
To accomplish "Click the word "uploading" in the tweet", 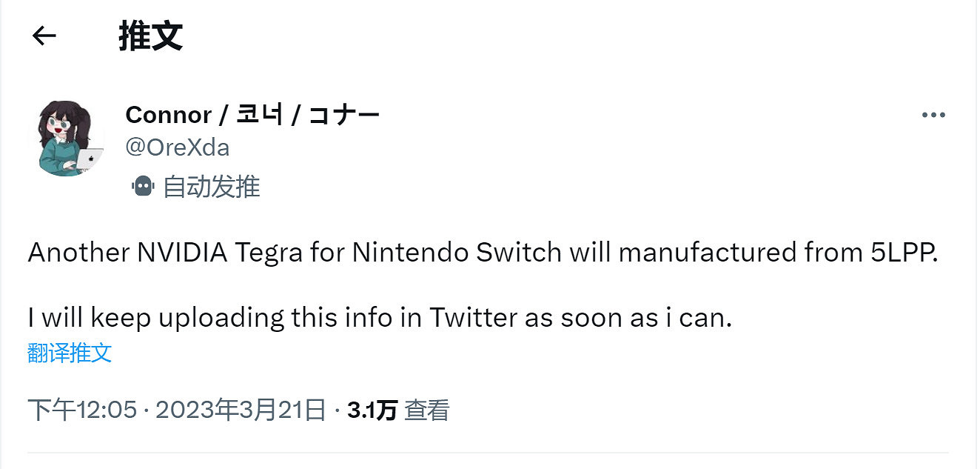I will (x=222, y=318).
